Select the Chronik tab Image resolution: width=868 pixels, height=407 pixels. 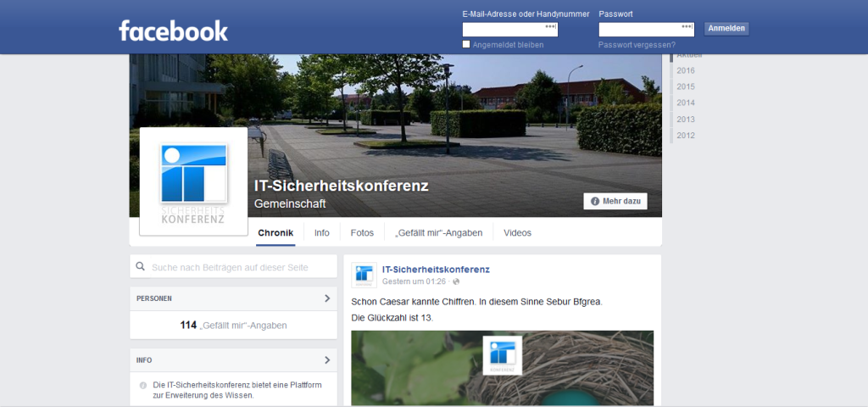(x=275, y=233)
